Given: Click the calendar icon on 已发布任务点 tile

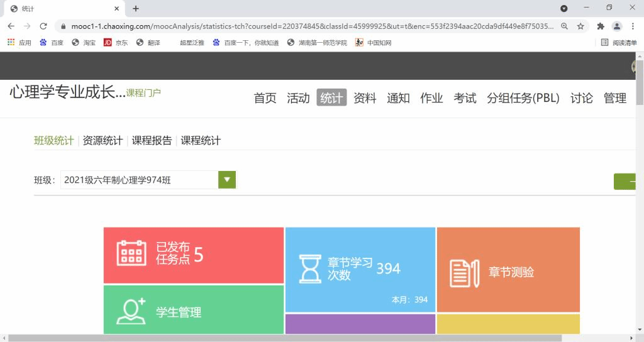Looking at the screenshot, I should (131, 253).
